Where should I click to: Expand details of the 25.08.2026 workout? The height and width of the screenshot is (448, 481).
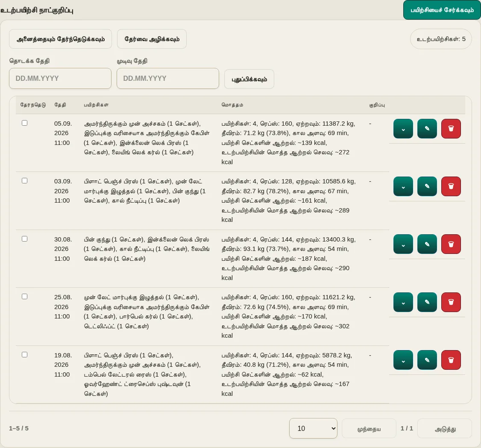pyautogui.click(x=403, y=302)
